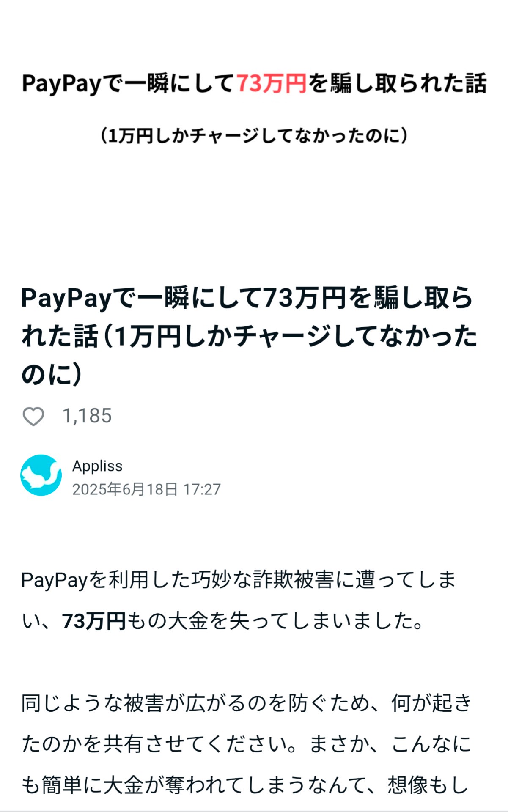Click the phrase まさか、こんなに
The width and height of the screenshot is (508, 812).
[390, 744]
